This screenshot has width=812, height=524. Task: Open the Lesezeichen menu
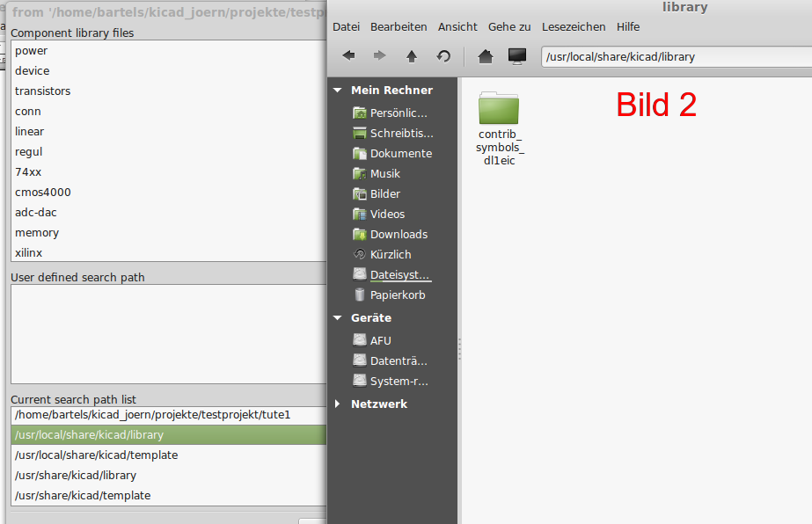(x=574, y=27)
